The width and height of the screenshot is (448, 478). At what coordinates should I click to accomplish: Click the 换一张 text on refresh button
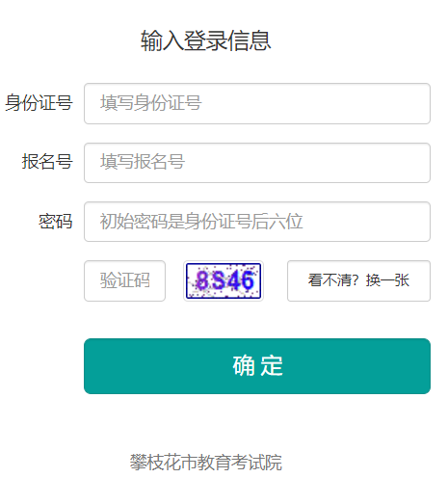coord(387,280)
